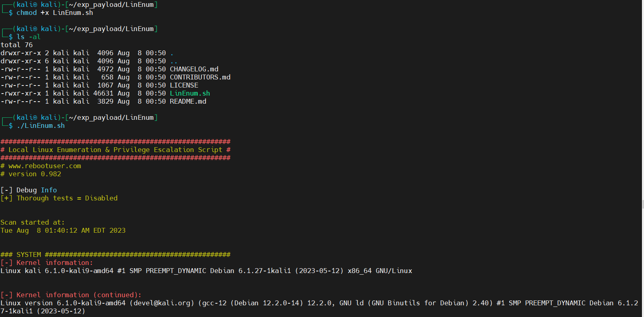
Task: Click the './LinEnum.sh' command line
Action: (x=40, y=125)
